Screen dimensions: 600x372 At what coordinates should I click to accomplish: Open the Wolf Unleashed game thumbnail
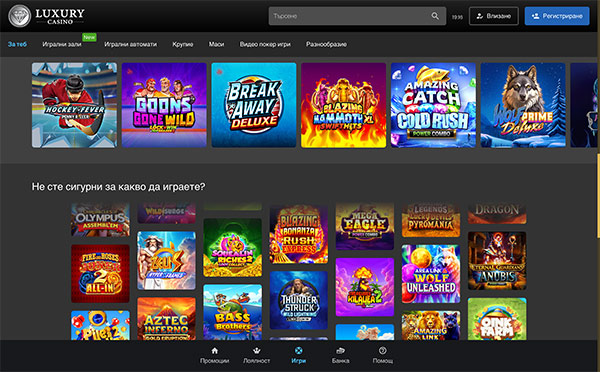431,274
